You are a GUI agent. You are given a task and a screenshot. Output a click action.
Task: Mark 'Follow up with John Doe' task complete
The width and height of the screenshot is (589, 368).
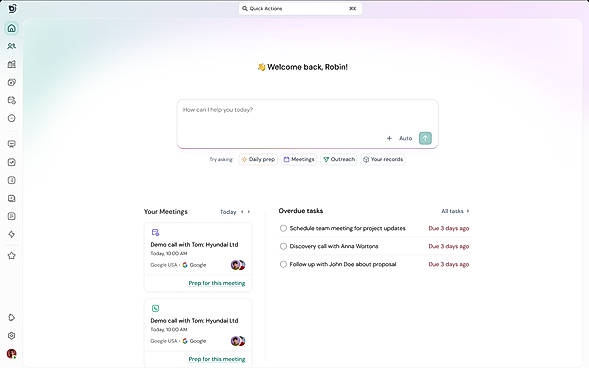pyautogui.click(x=283, y=264)
